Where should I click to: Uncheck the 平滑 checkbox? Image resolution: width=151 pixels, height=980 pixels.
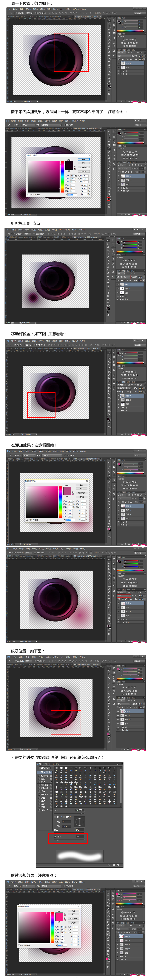pyautogui.click(x=39, y=807)
